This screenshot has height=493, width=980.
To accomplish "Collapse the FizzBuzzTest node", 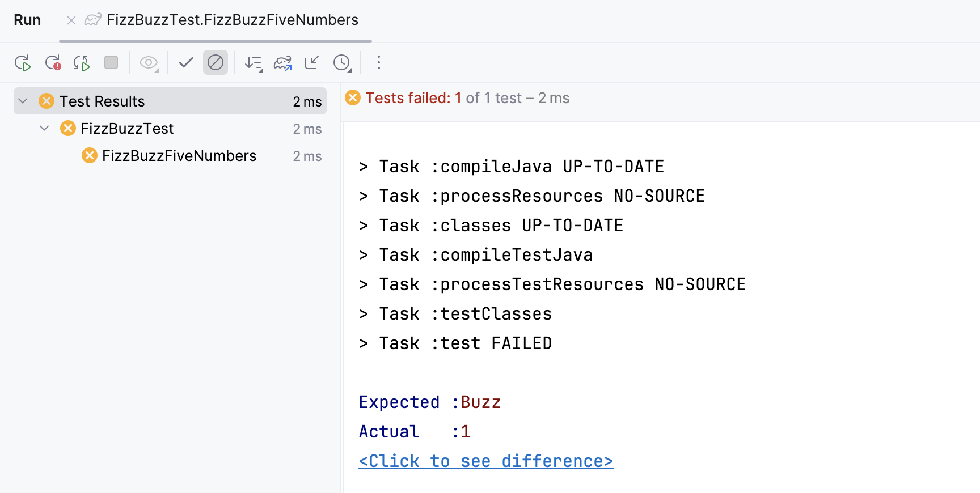I will click(44, 129).
